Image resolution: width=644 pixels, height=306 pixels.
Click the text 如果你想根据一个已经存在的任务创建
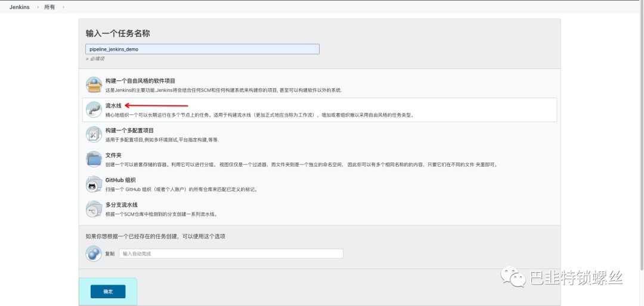coord(155,236)
